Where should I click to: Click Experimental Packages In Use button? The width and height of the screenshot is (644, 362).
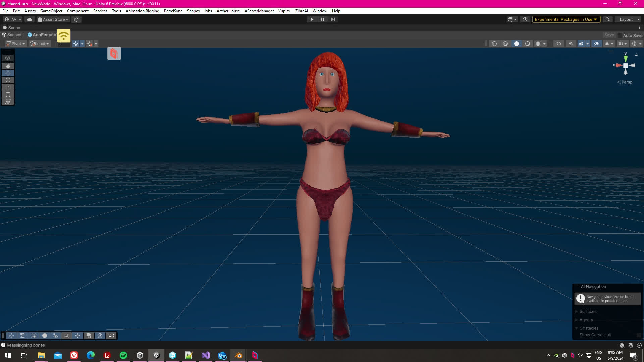coord(566,19)
